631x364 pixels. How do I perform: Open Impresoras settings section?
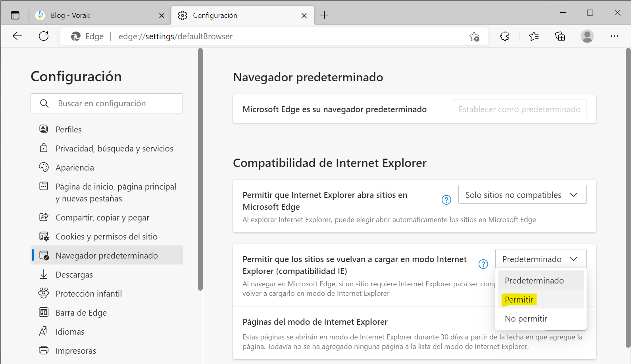(107, 351)
